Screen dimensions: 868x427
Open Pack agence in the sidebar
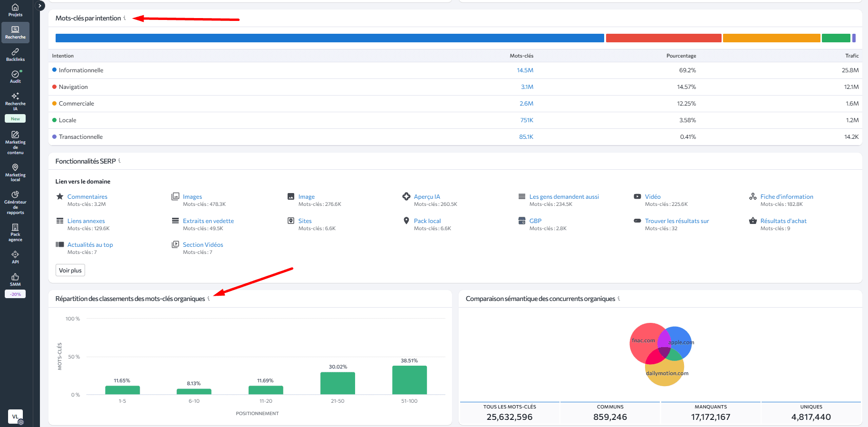coord(15,232)
